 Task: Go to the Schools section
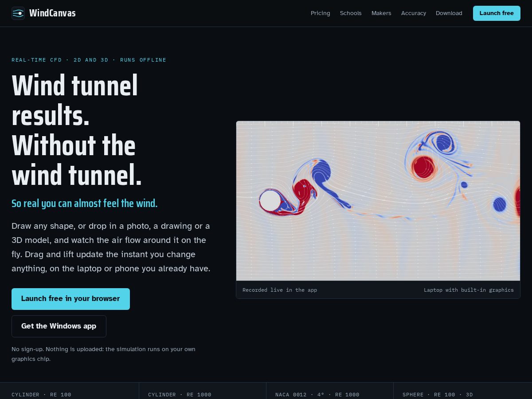pos(351,13)
